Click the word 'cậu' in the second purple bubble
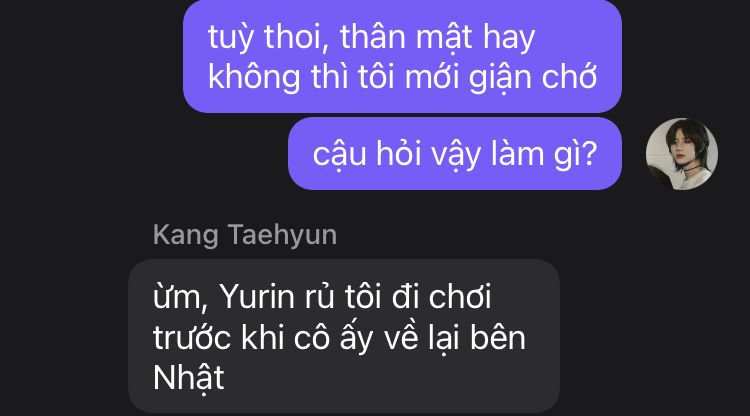The height and width of the screenshot is (416, 750). click(x=340, y=155)
